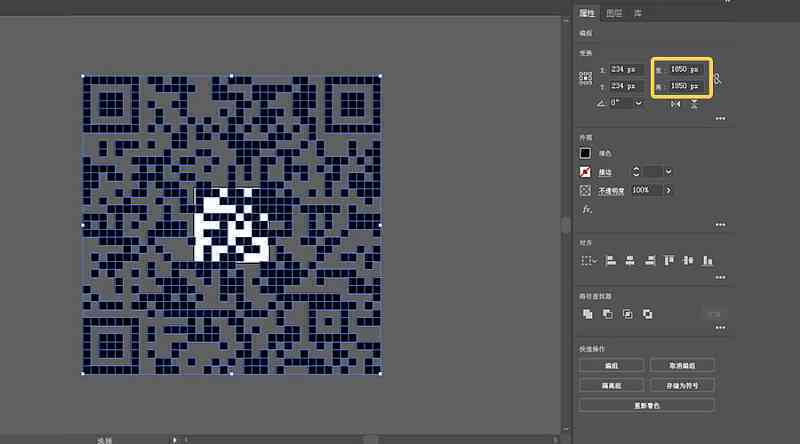The height and width of the screenshot is (444, 800).
Task: Open the 库 (Libraries) tab
Action: tap(638, 13)
